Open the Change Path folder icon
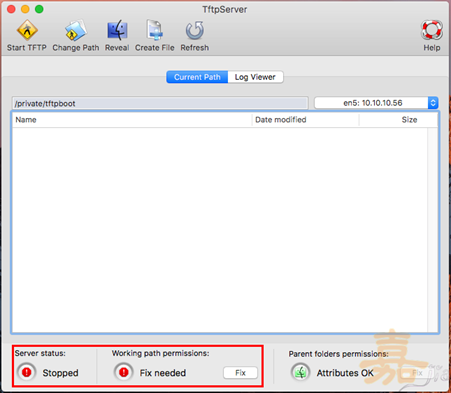 (x=76, y=30)
